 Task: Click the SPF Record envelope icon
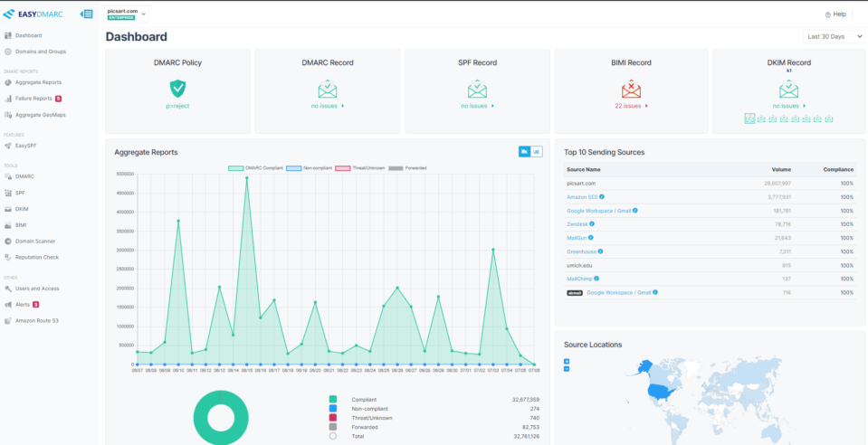click(x=477, y=89)
